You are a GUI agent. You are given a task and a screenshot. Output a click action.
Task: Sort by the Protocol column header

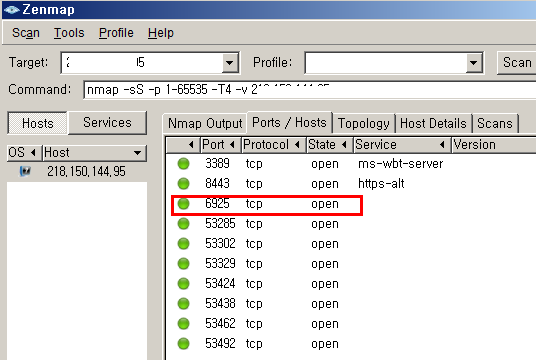273,145
